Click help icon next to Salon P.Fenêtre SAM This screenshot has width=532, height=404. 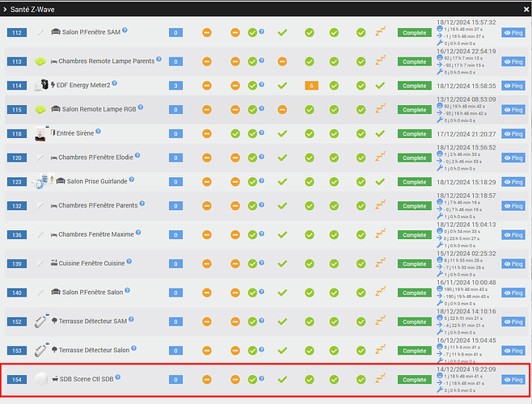125,30
